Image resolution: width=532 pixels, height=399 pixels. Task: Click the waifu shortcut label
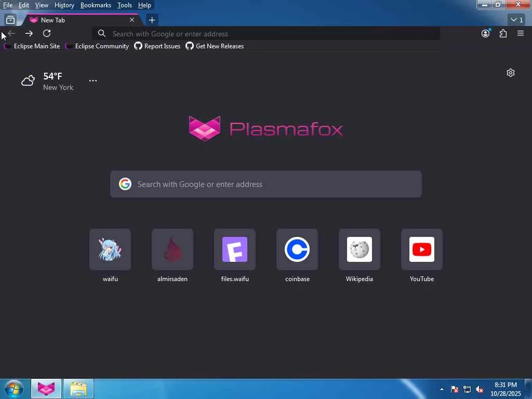[110, 279]
